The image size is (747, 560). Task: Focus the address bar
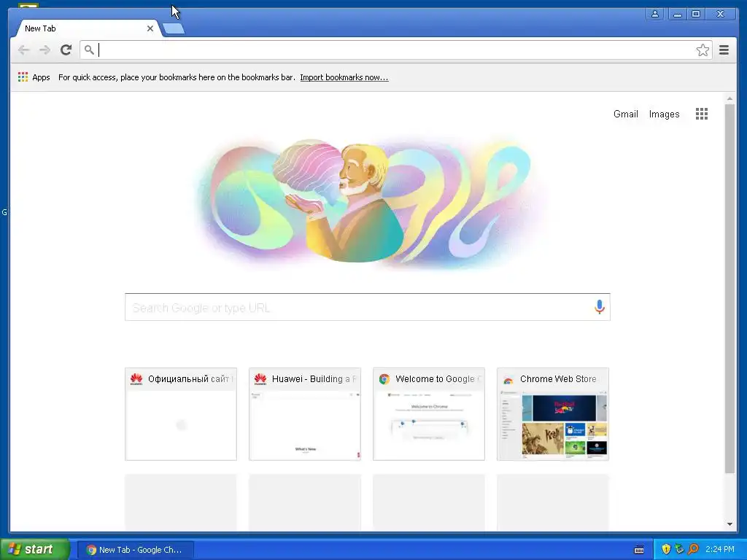(x=395, y=50)
